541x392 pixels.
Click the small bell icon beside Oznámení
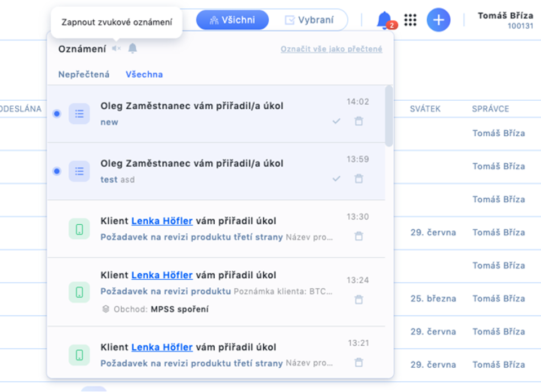(132, 49)
